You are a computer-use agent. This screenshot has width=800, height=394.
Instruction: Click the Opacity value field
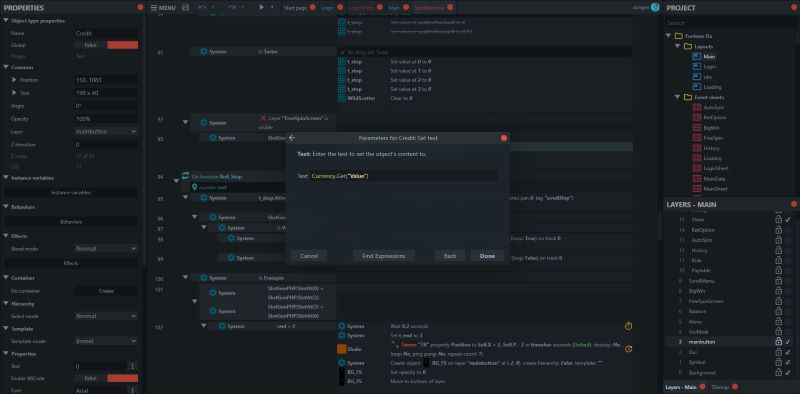click(106, 118)
